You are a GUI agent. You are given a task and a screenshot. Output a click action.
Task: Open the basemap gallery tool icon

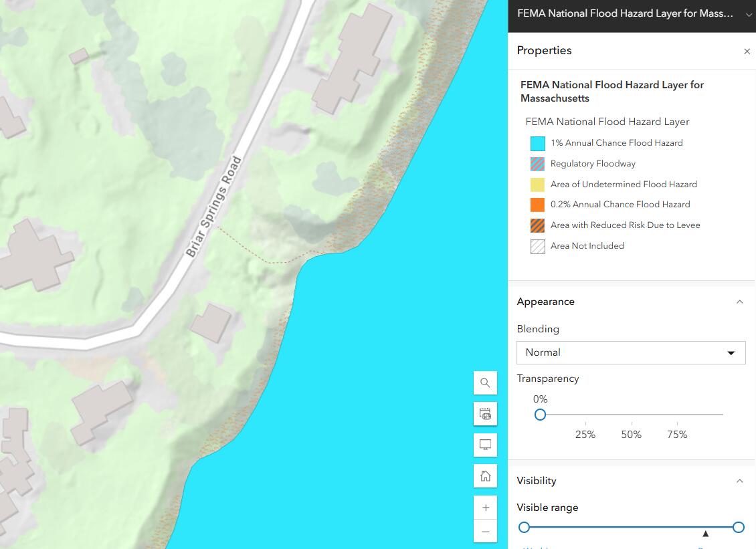pyautogui.click(x=485, y=413)
